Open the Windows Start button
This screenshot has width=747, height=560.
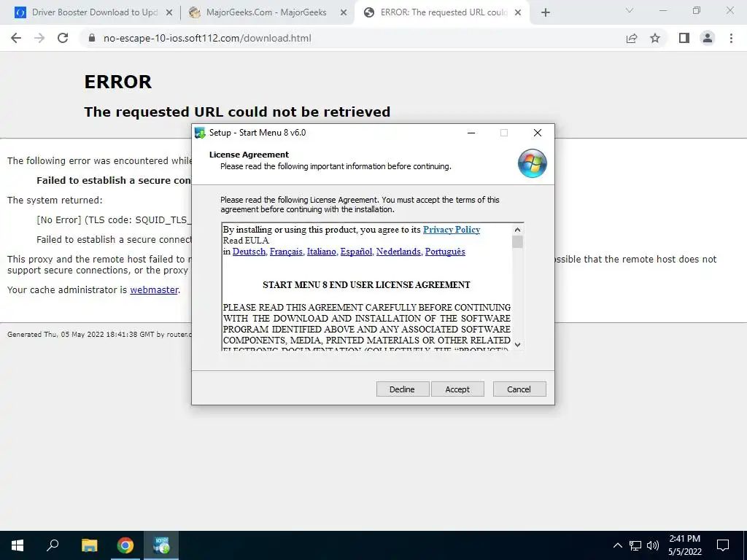18,545
